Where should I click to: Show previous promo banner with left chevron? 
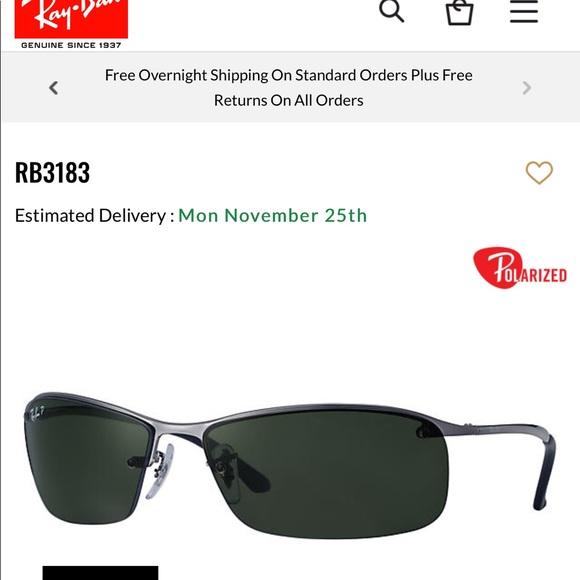coord(54,88)
